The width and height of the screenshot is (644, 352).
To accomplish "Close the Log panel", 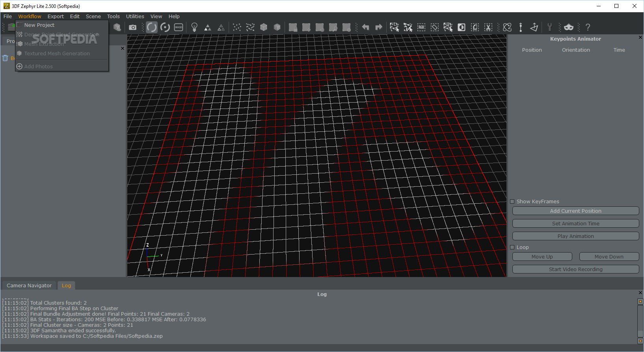I will [640, 293].
